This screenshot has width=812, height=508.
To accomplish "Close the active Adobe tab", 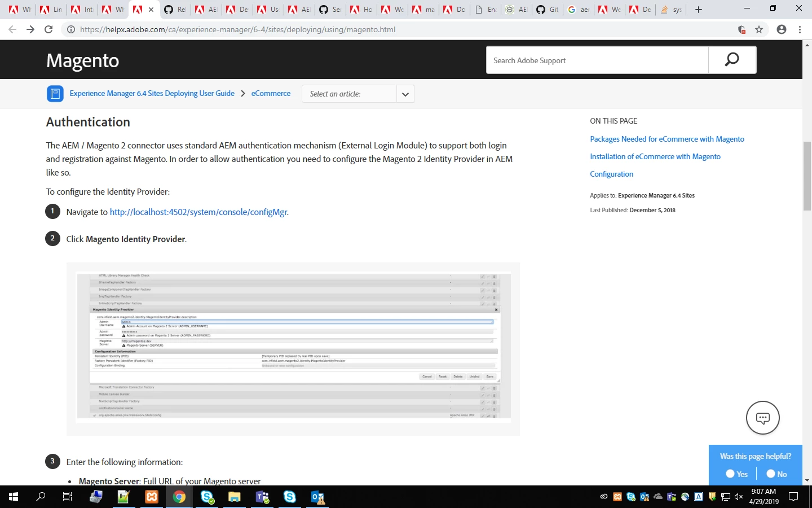I will (151, 10).
